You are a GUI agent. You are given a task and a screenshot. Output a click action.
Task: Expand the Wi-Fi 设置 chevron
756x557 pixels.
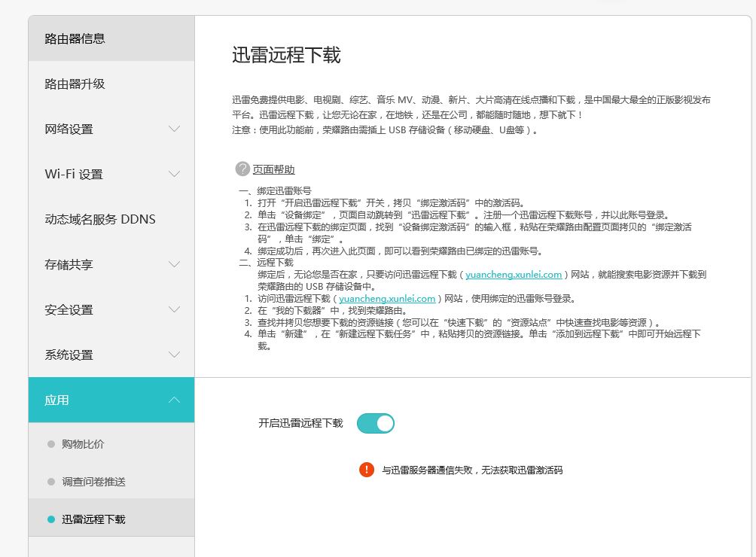click(174, 174)
